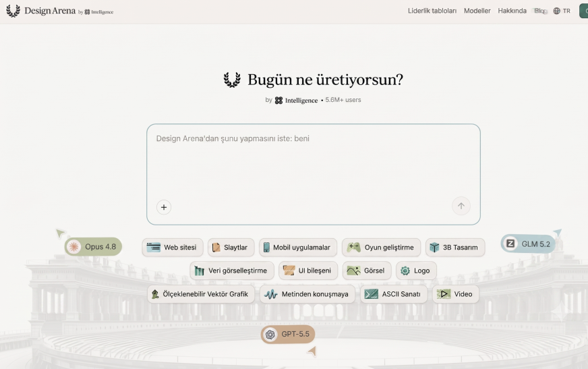Submit prompt with the up-arrow send button
588x369 pixels.
click(x=461, y=206)
